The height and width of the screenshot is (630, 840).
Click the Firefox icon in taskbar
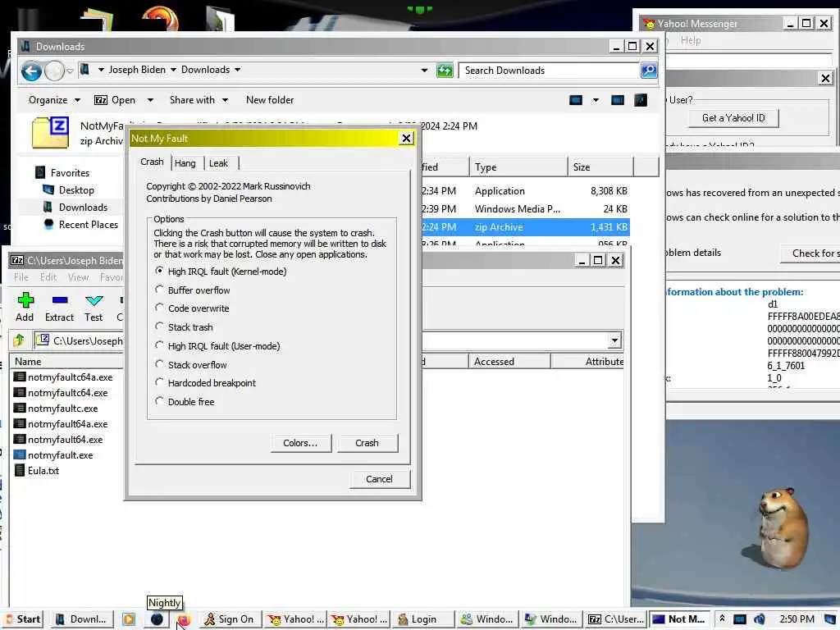coord(184,620)
